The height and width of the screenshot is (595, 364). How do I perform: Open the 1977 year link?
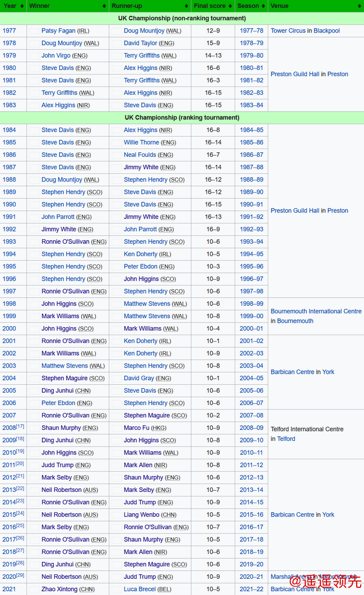point(9,31)
